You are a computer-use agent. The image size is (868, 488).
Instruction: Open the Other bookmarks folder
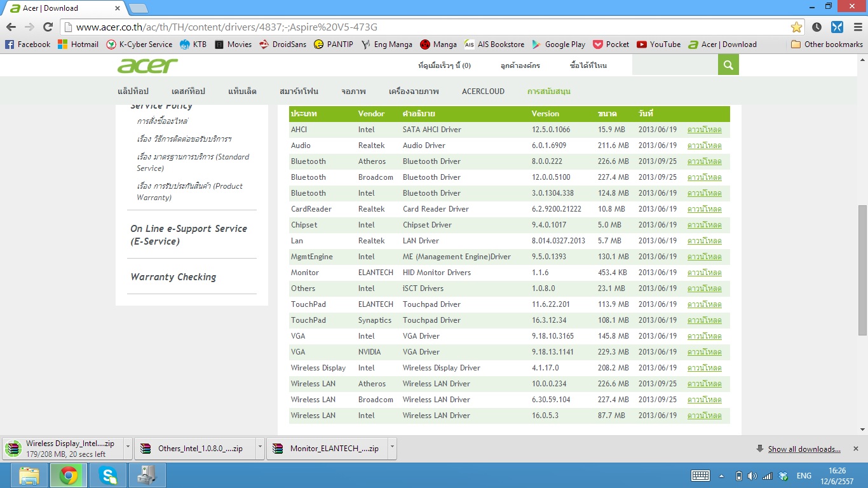pyautogui.click(x=827, y=44)
